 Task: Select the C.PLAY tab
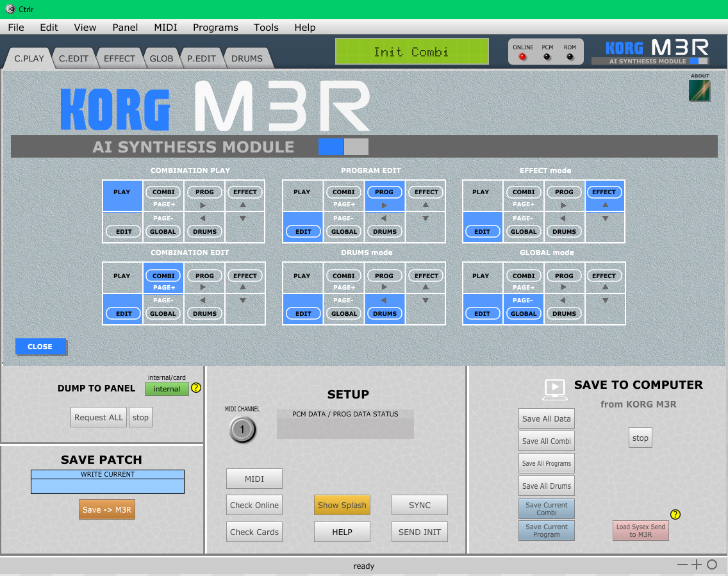tap(29, 58)
